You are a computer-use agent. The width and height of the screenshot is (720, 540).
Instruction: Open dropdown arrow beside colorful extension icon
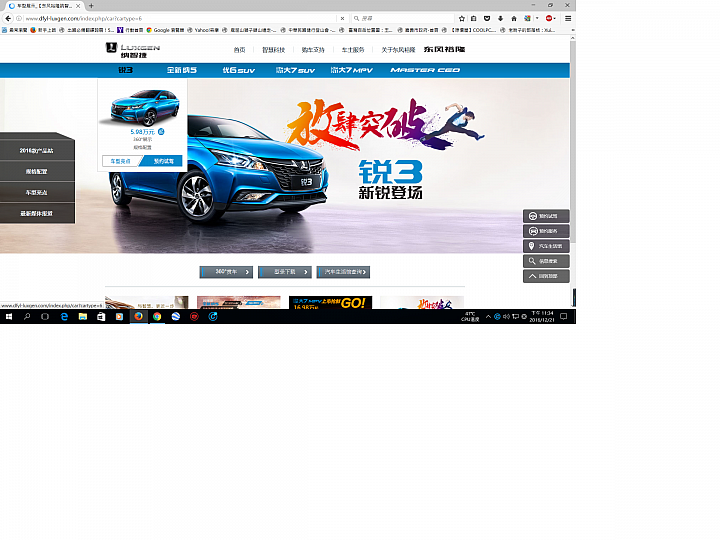tap(537, 18)
